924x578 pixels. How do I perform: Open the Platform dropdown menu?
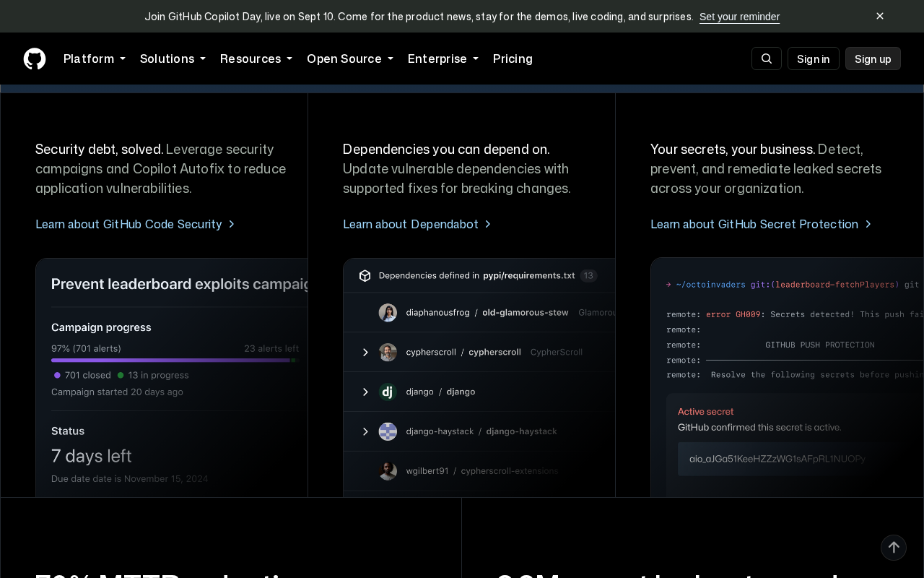point(95,59)
